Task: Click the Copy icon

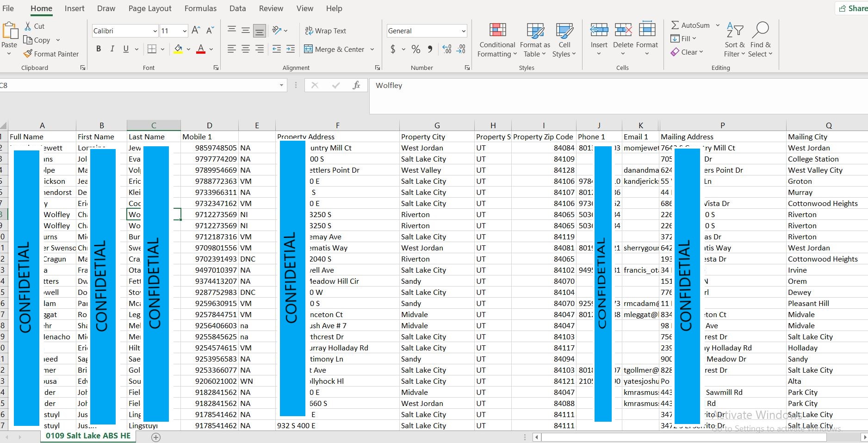Action: coord(28,40)
